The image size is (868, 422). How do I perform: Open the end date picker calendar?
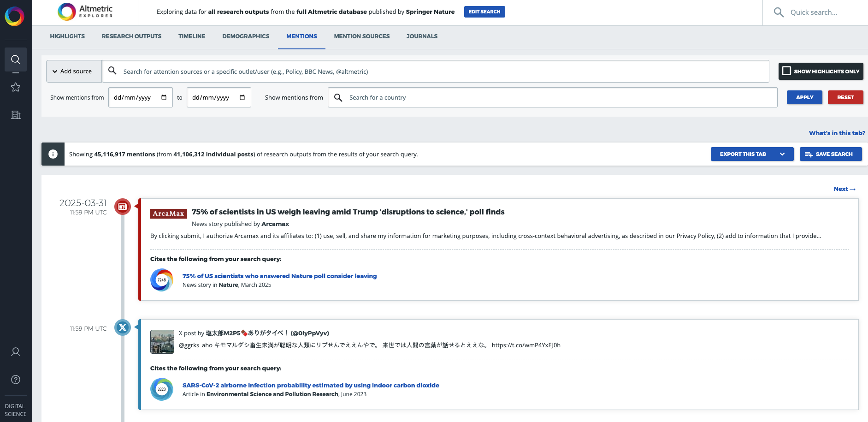[242, 97]
